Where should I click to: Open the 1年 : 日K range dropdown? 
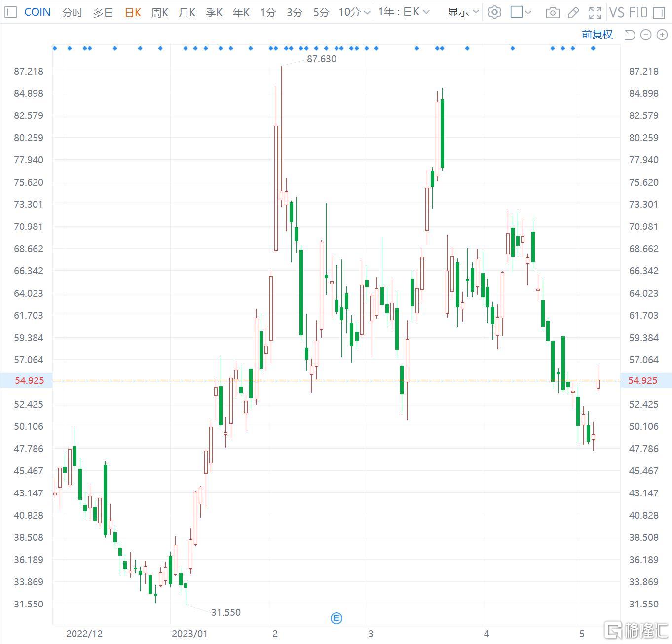pos(404,12)
